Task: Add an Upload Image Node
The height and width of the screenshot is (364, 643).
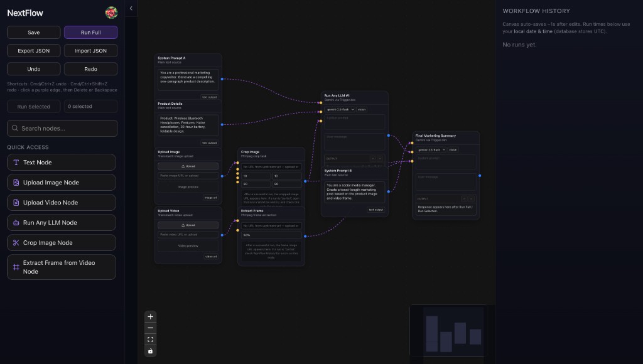Action: (62, 183)
